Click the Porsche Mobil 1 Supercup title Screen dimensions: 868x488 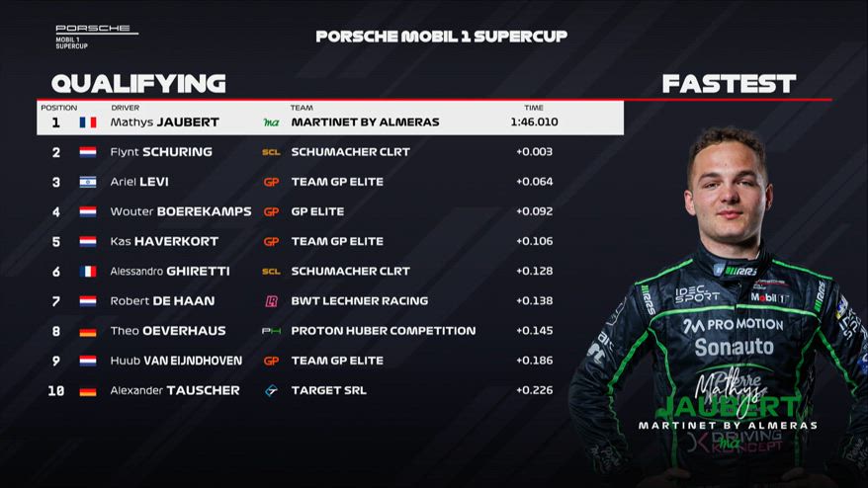(x=441, y=37)
